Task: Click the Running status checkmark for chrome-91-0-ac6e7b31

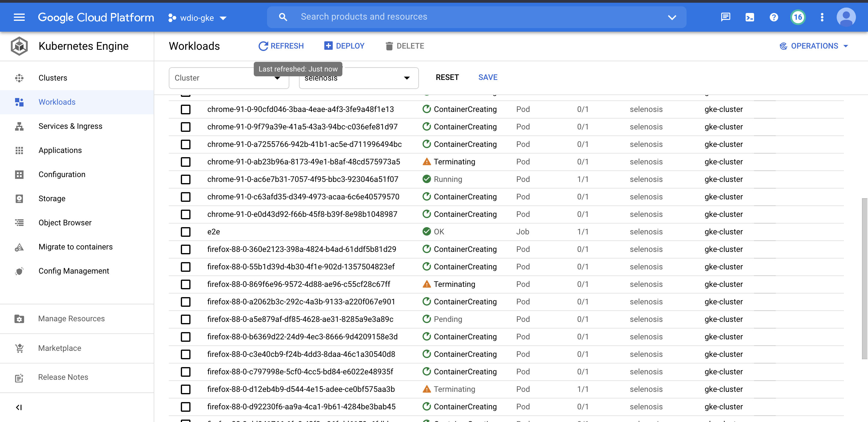Action: coord(426,179)
